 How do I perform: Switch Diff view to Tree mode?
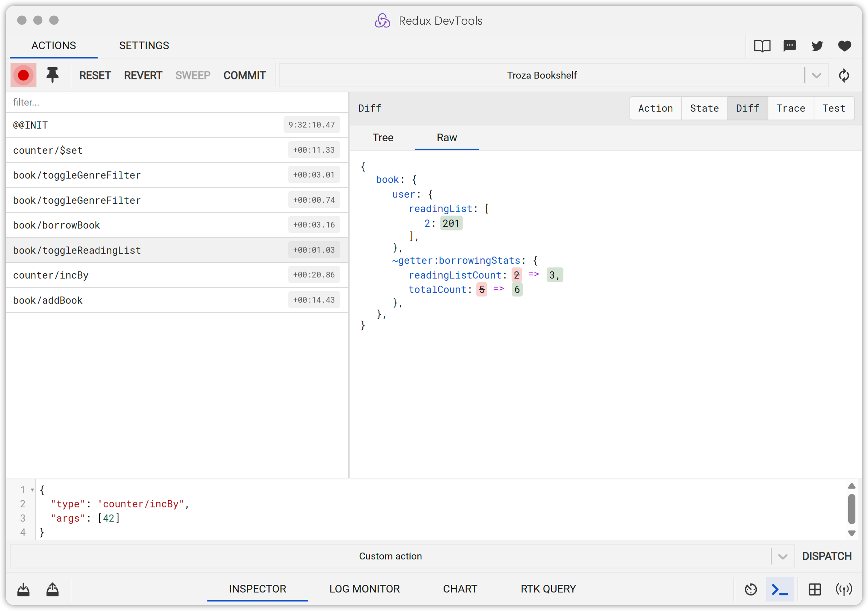pos(383,138)
